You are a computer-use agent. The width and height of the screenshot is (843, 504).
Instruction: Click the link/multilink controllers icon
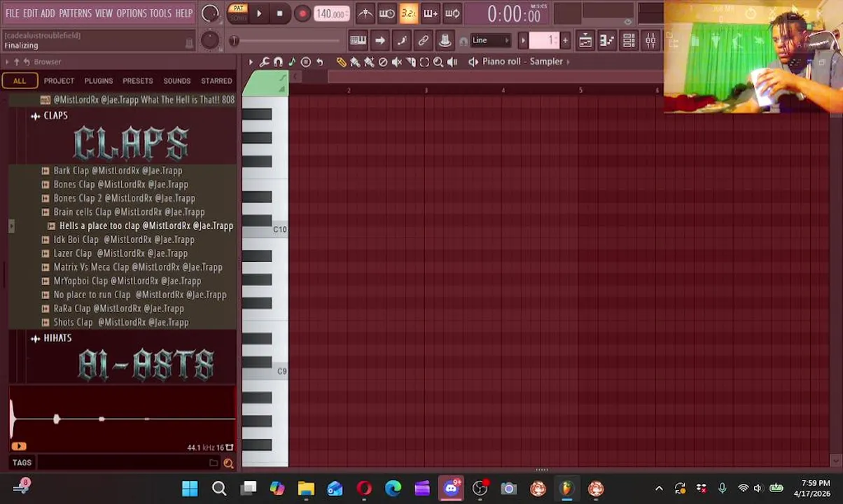point(423,41)
